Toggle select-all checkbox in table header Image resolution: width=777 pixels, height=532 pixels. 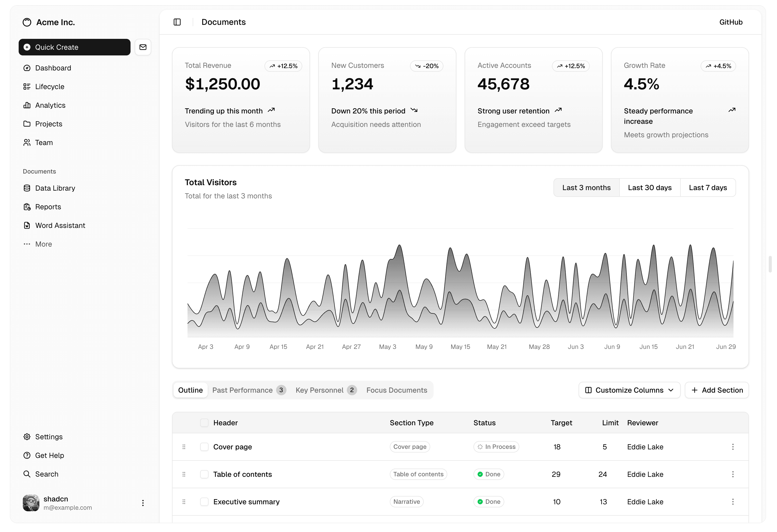(x=204, y=423)
